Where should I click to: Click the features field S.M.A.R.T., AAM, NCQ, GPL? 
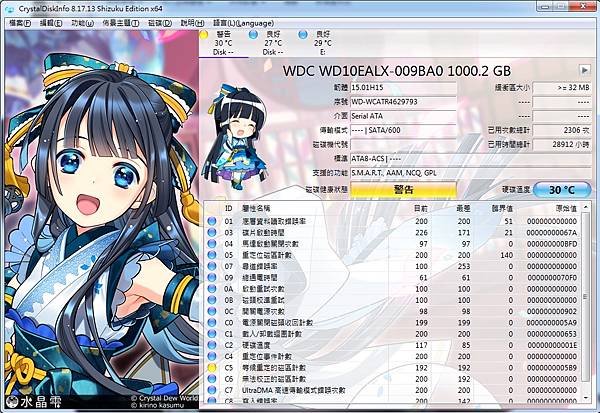coord(471,173)
